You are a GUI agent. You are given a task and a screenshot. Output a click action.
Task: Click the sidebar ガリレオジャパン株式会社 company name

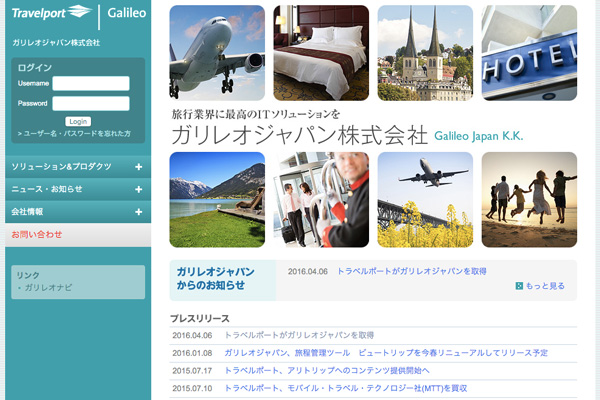click(56, 43)
